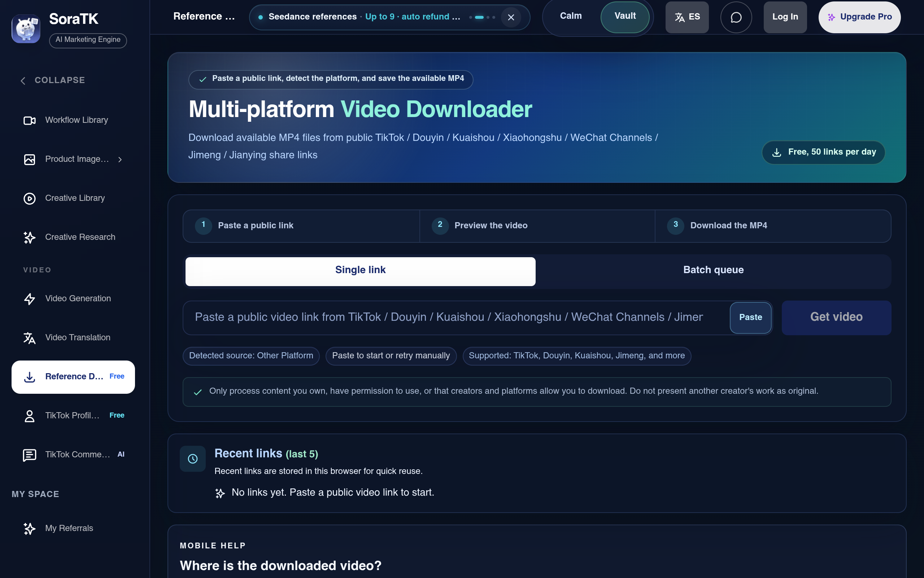Click the Free, 50 links per day badge
Viewport: 924px width, 578px height.
pos(823,152)
